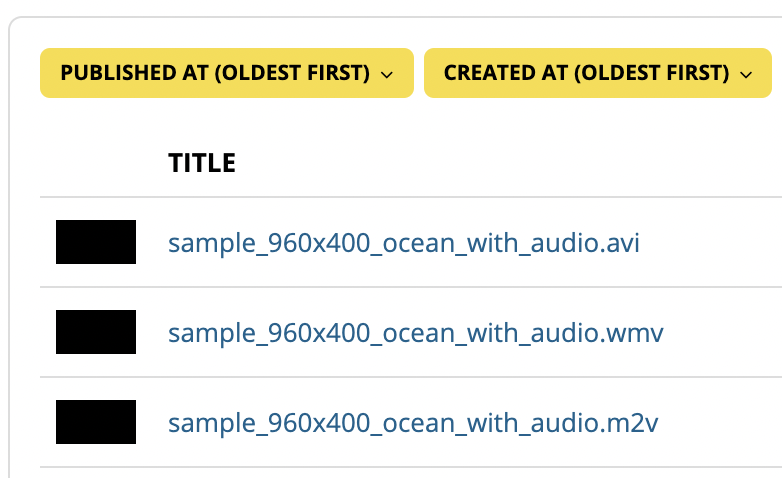Viewport: 782px width, 478px height.
Task: View the WMV ocean sample video
Action: tap(415, 333)
